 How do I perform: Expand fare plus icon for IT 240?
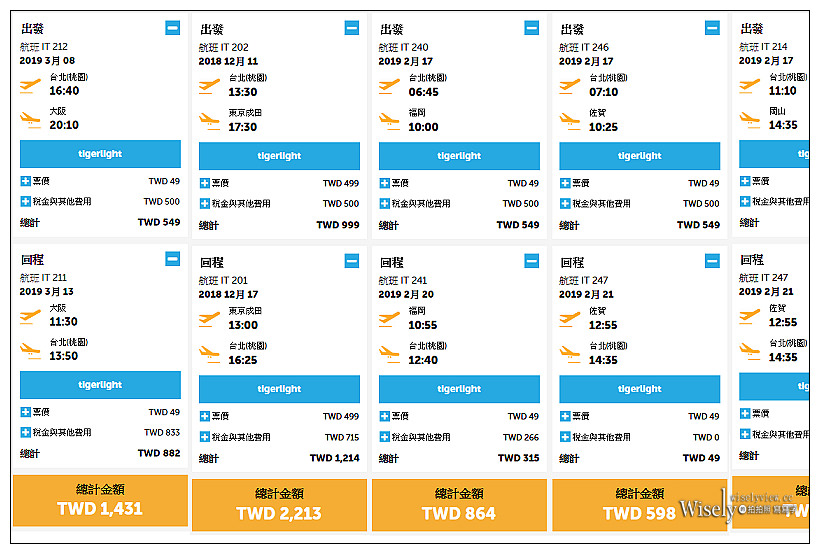384,183
